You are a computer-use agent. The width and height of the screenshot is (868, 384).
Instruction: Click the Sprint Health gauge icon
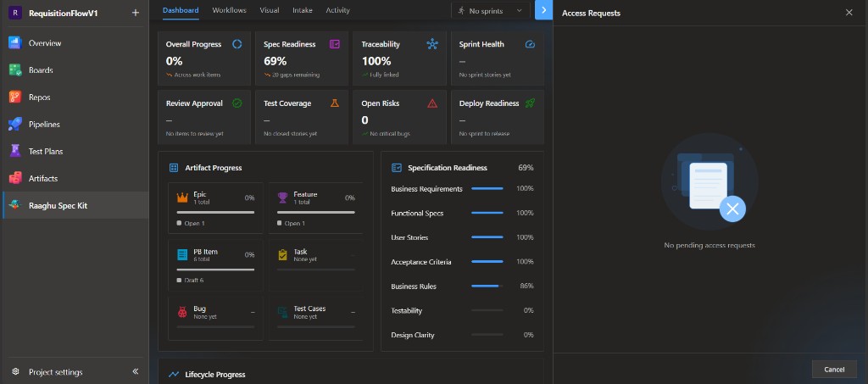(531, 44)
